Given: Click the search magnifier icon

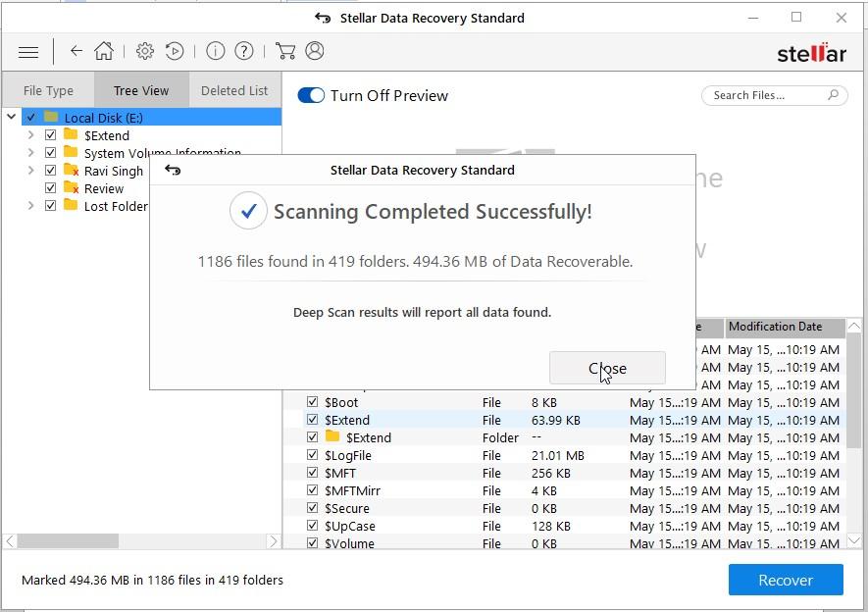Looking at the screenshot, I should click(x=833, y=94).
